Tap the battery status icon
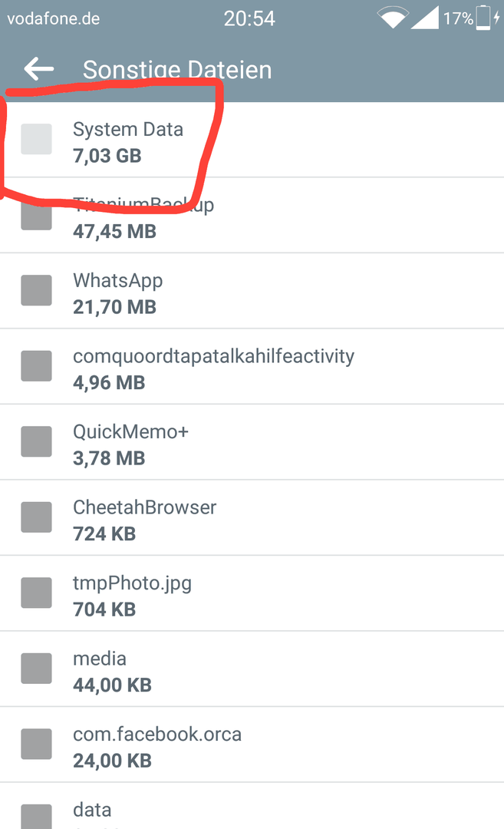 (x=483, y=18)
